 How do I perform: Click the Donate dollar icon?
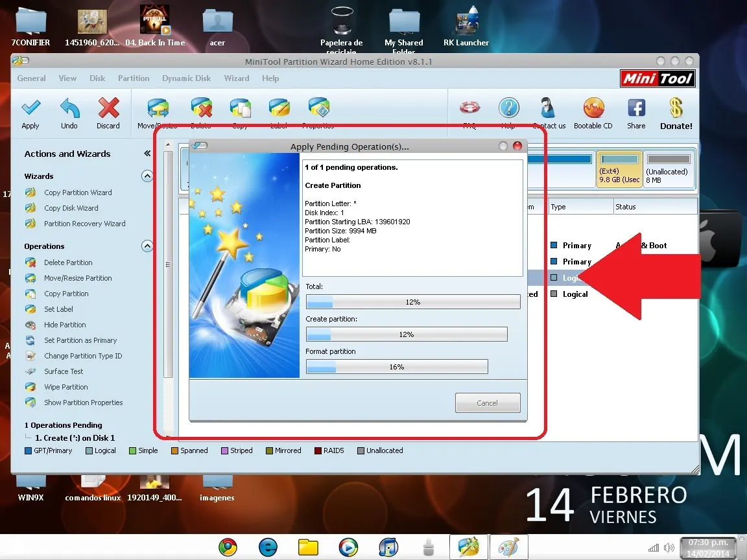pyautogui.click(x=676, y=108)
